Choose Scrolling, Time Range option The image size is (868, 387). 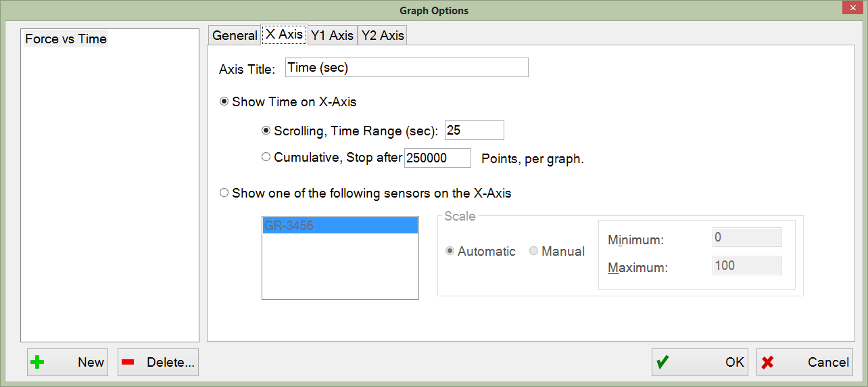pos(349,131)
